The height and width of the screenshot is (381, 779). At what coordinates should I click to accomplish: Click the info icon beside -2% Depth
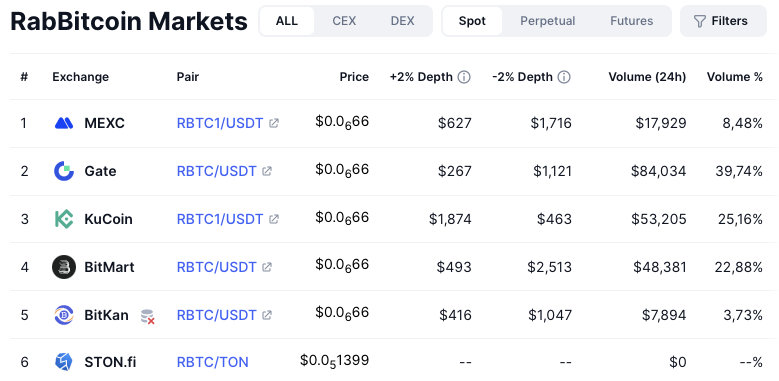(x=564, y=77)
